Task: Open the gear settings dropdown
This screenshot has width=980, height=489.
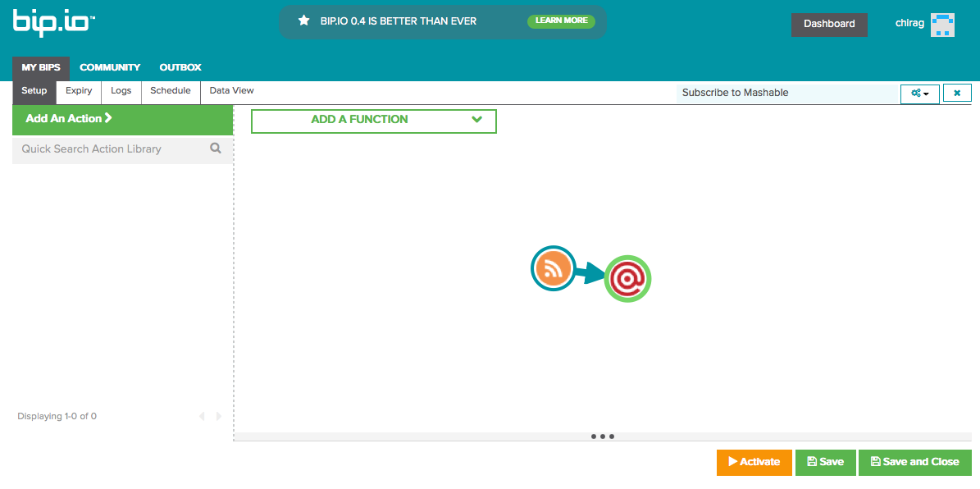Action: click(x=920, y=94)
